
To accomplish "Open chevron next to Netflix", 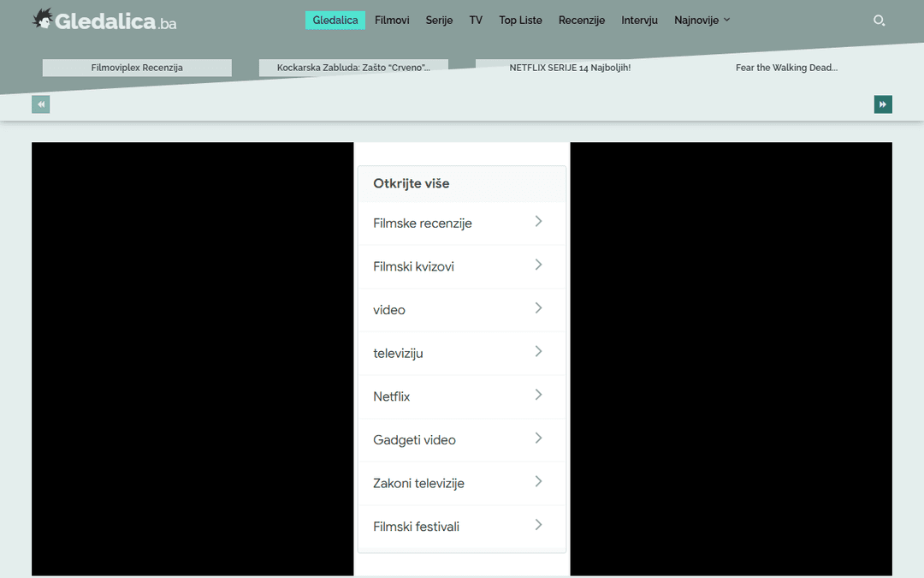I will [x=538, y=395].
